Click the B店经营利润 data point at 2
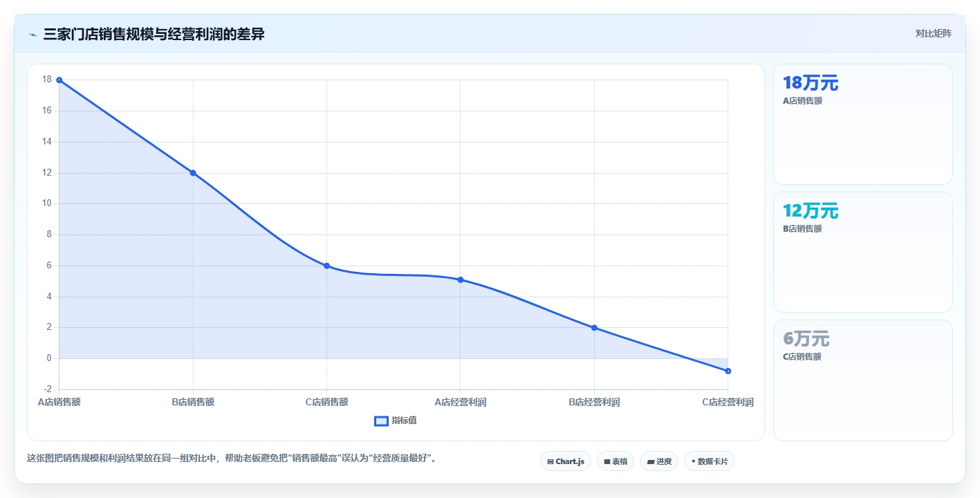The image size is (980, 498). point(594,328)
